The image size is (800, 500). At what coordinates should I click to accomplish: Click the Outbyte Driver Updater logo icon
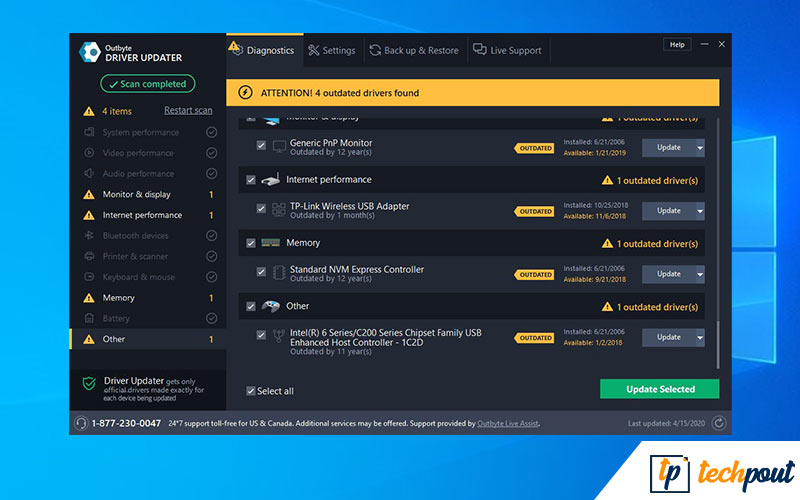click(x=89, y=52)
